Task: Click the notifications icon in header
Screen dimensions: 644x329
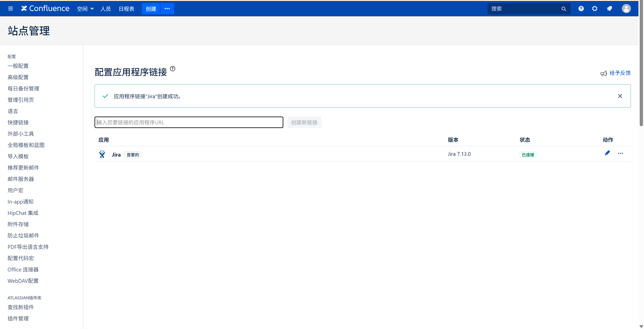Action: (609, 9)
